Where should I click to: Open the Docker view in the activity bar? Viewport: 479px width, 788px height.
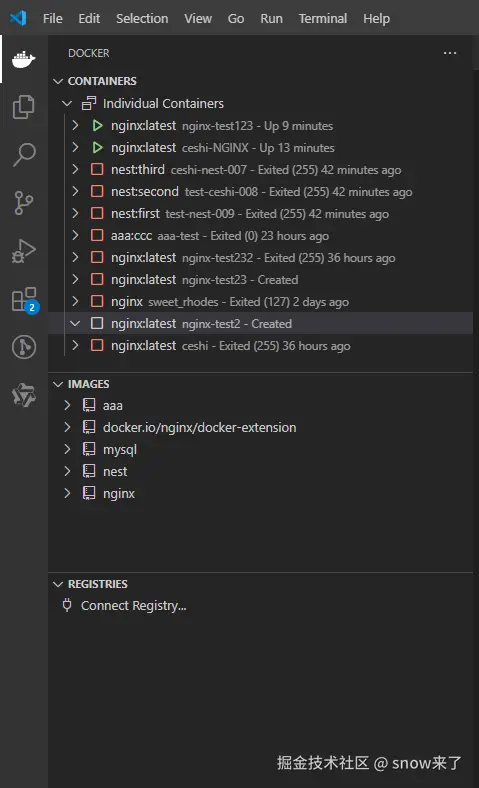pos(23,59)
